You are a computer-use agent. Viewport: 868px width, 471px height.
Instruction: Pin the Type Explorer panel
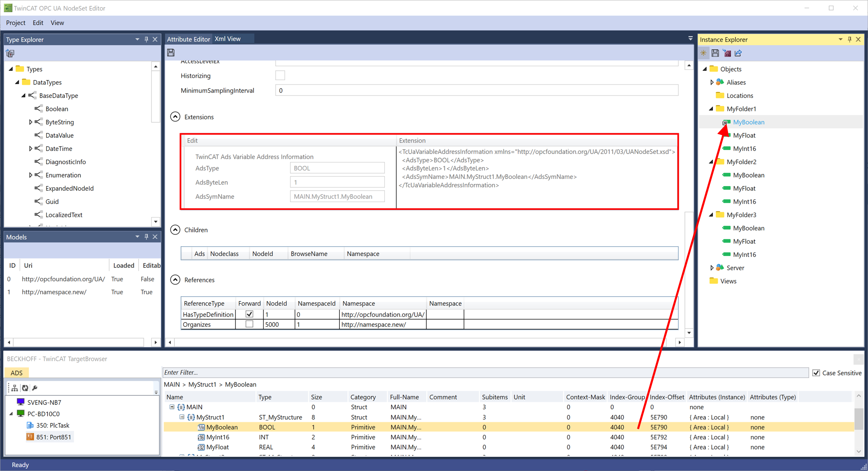[x=147, y=39]
